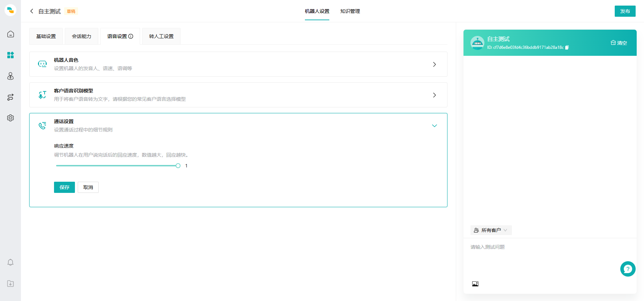The height and width of the screenshot is (301, 644).
Task: Open the help question mark button
Action: click(628, 269)
